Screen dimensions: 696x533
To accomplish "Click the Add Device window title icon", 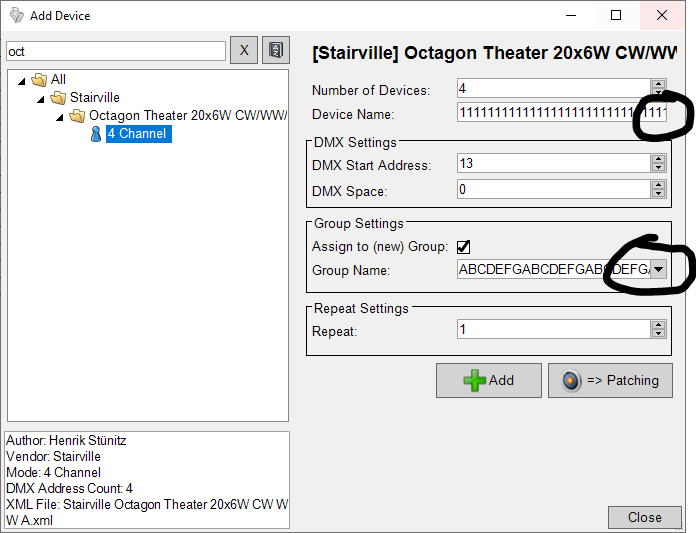I will click(x=16, y=15).
